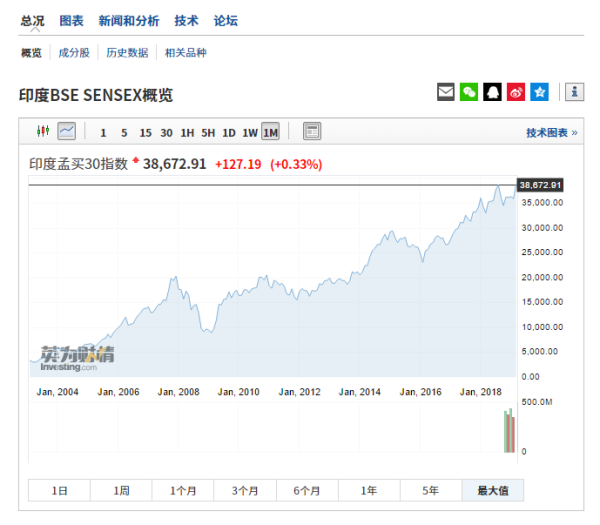Select the 概览 sub-tab
600x525 pixels.
pyautogui.click(x=31, y=53)
